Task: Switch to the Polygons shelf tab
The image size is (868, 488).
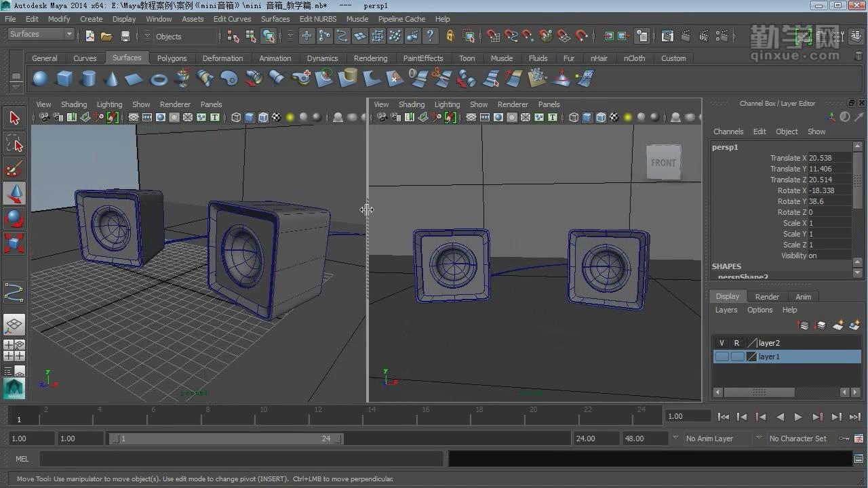Action: 172,58
